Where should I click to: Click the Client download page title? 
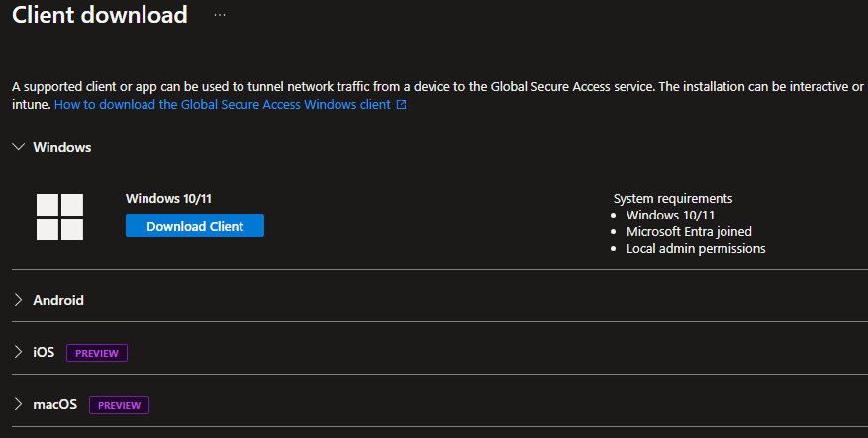coord(99,15)
